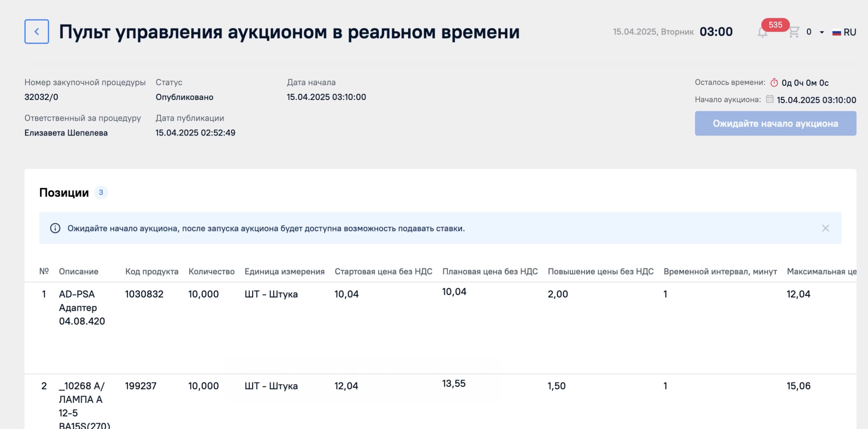868x429 pixels.
Task: Click maximum price '12,04' in row 1
Action: [798, 294]
